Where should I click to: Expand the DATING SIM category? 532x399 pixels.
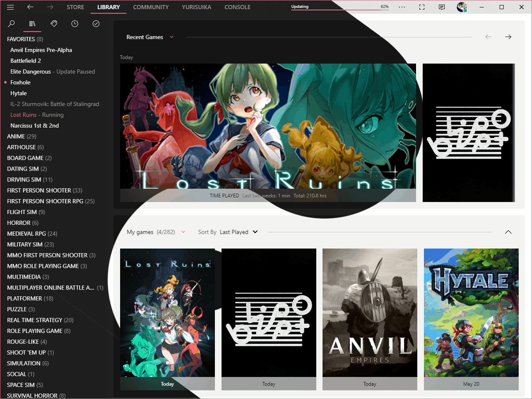tap(27, 169)
